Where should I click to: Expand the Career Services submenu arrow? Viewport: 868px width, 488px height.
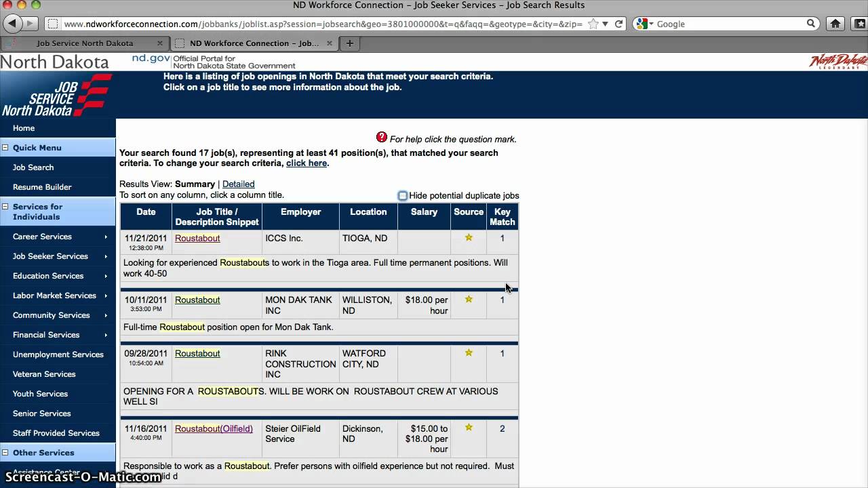[x=106, y=237]
